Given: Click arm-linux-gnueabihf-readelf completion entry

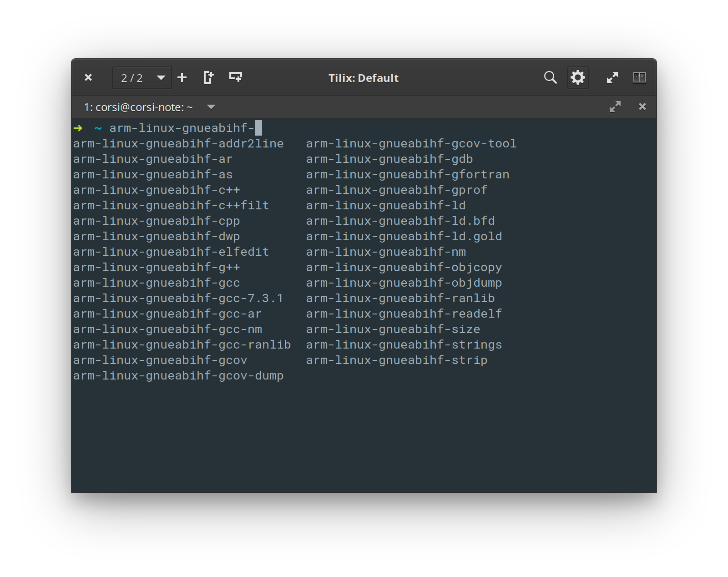Looking at the screenshot, I should click(404, 314).
